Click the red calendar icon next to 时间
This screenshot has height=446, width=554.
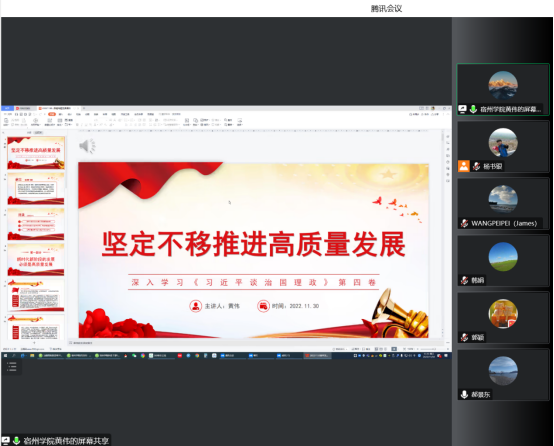coord(263,306)
